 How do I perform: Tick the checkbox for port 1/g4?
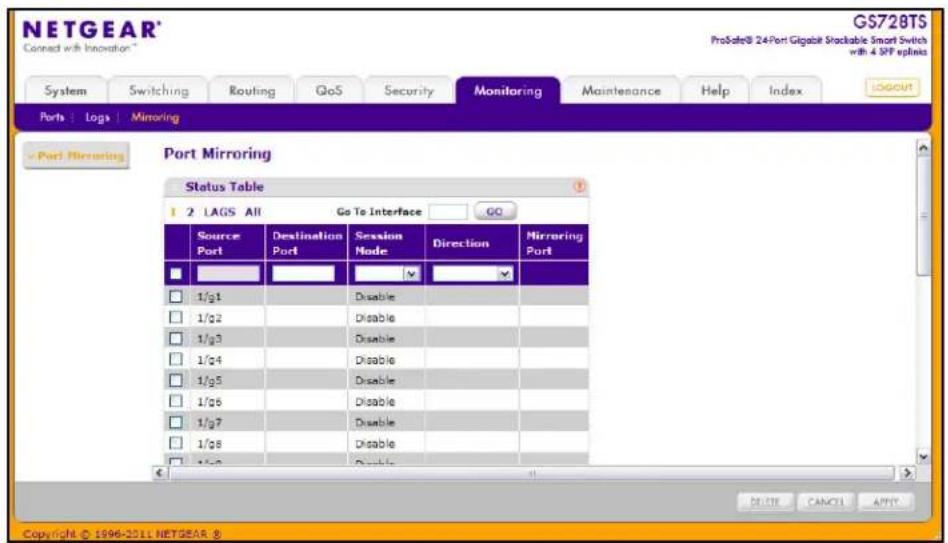click(176, 359)
